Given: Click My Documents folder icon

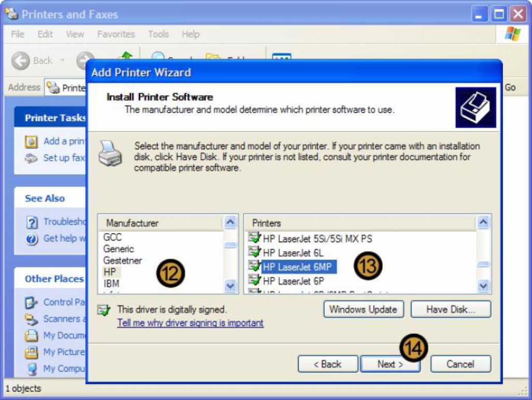Looking at the screenshot, I should [31, 336].
